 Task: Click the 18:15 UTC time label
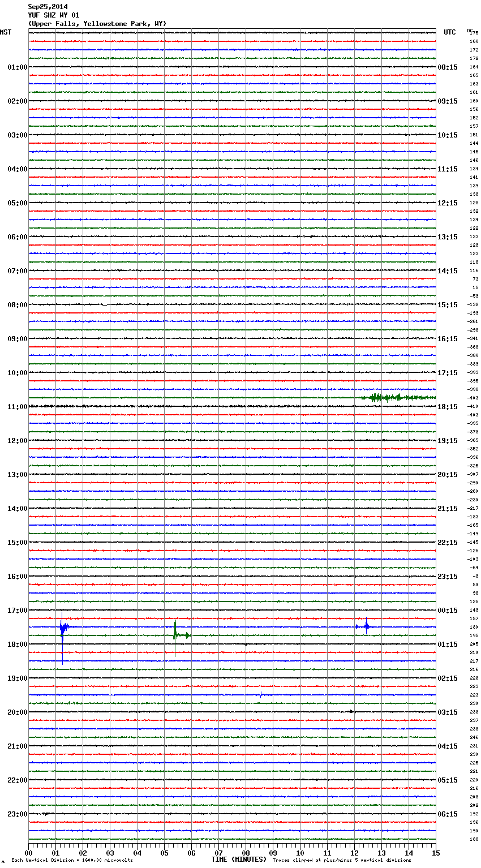(448, 407)
